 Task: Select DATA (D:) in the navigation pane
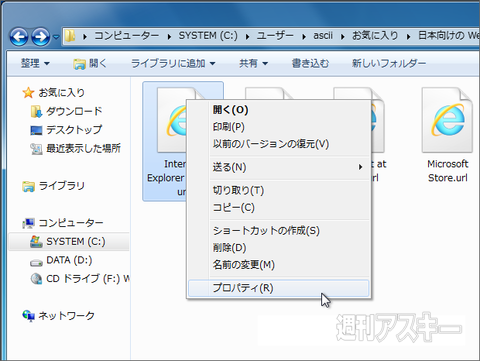pyautogui.click(x=69, y=260)
